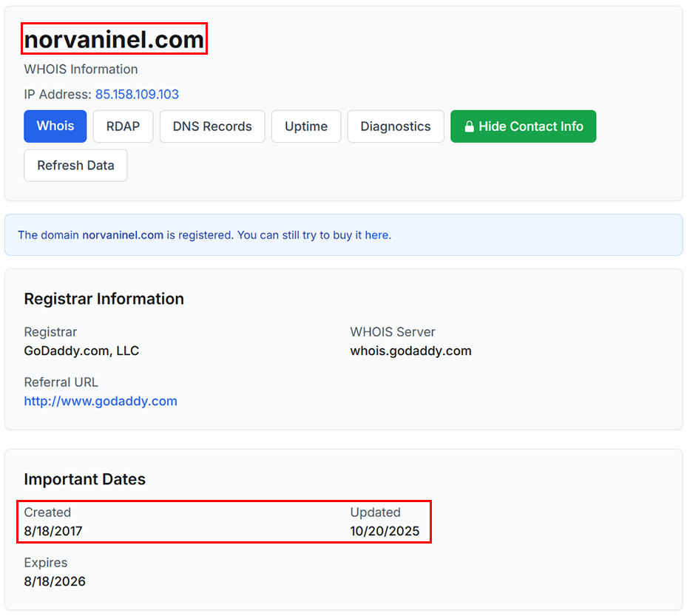Click the WHOIS Server value whois.godaddy.com

(x=410, y=351)
